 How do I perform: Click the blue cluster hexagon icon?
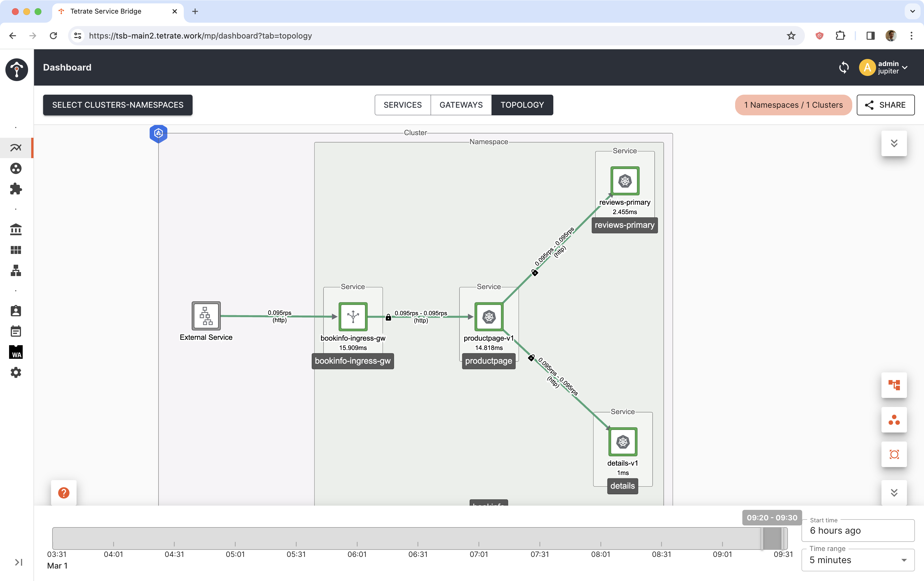click(159, 133)
